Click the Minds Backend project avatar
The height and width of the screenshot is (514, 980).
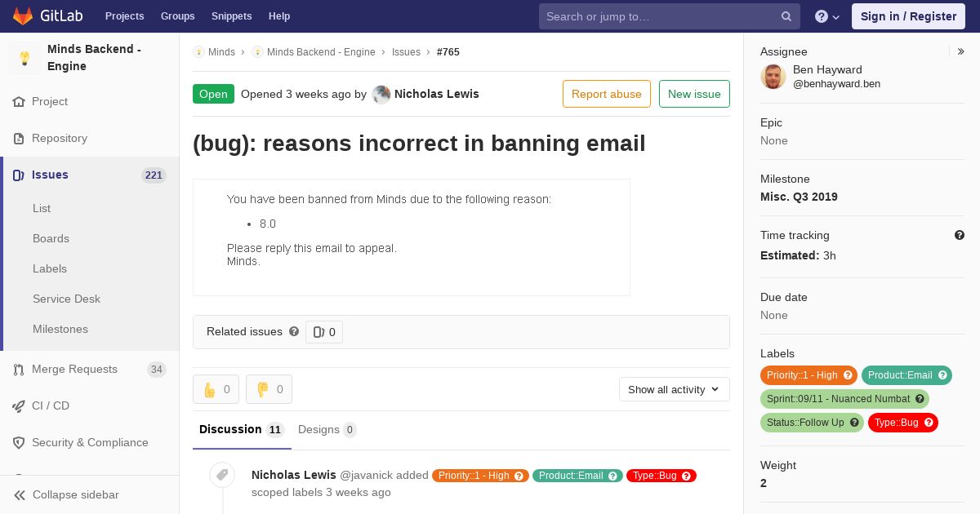pyautogui.click(x=24, y=58)
